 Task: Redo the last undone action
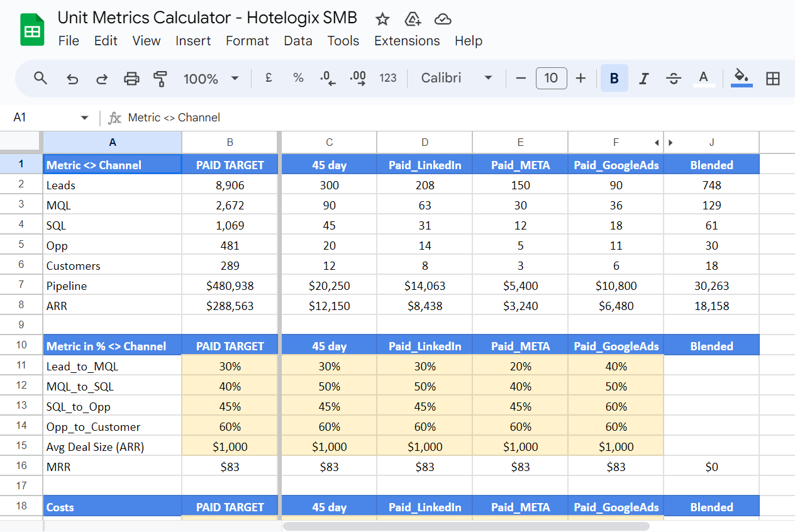102,78
